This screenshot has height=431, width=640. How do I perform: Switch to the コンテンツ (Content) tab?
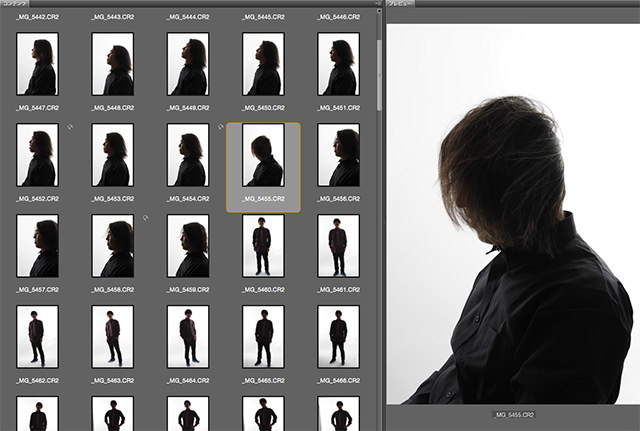pyautogui.click(x=14, y=3)
